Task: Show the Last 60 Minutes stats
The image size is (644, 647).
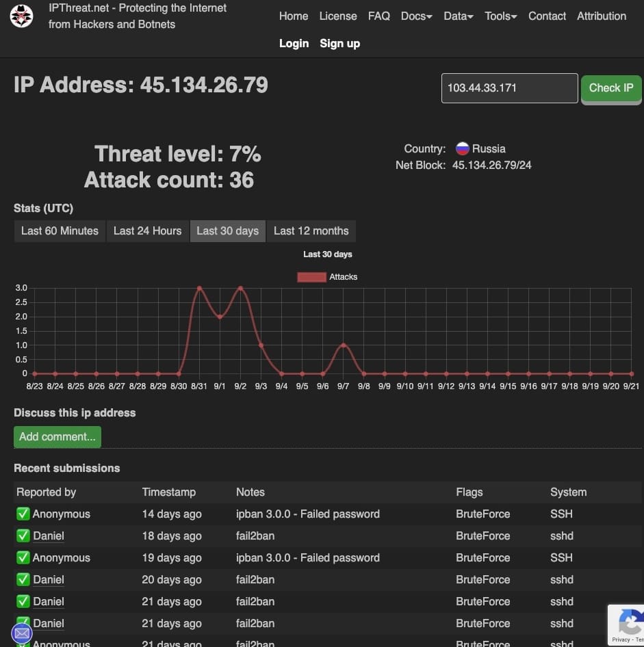Action: [x=60, y=231]
